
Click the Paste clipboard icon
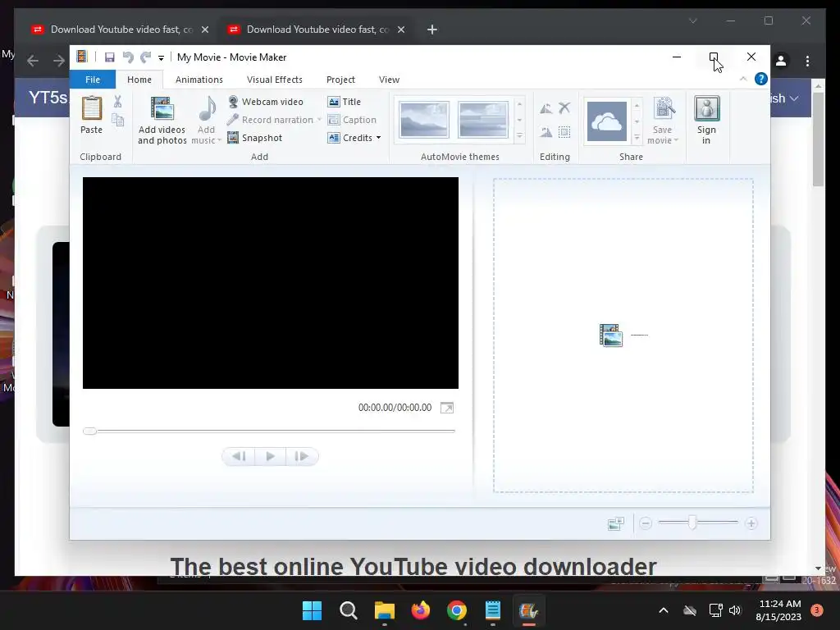pos(92,109)
